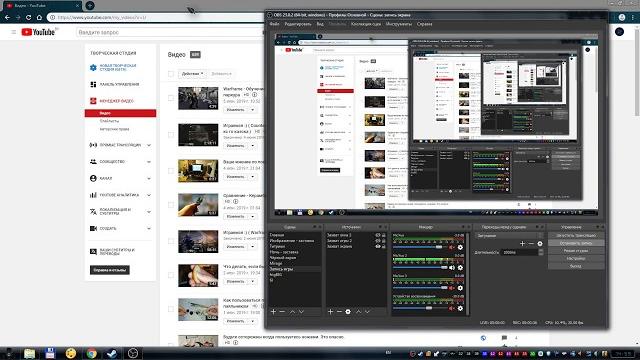Viewport: 640px width, 360px height.
Task: Open the Scene Collection menu in OBS
Action: pyautogui.click(x=366, y=24)
